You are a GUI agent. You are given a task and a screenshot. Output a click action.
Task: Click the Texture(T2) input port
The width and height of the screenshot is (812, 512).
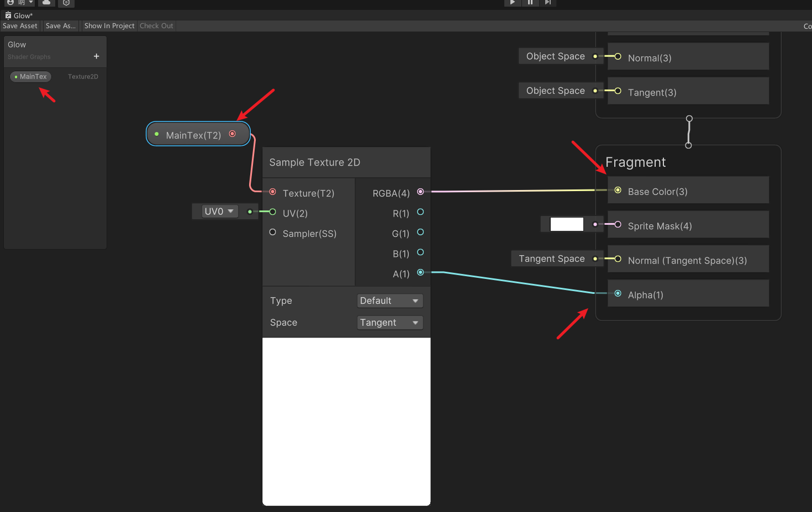(272, 192)
